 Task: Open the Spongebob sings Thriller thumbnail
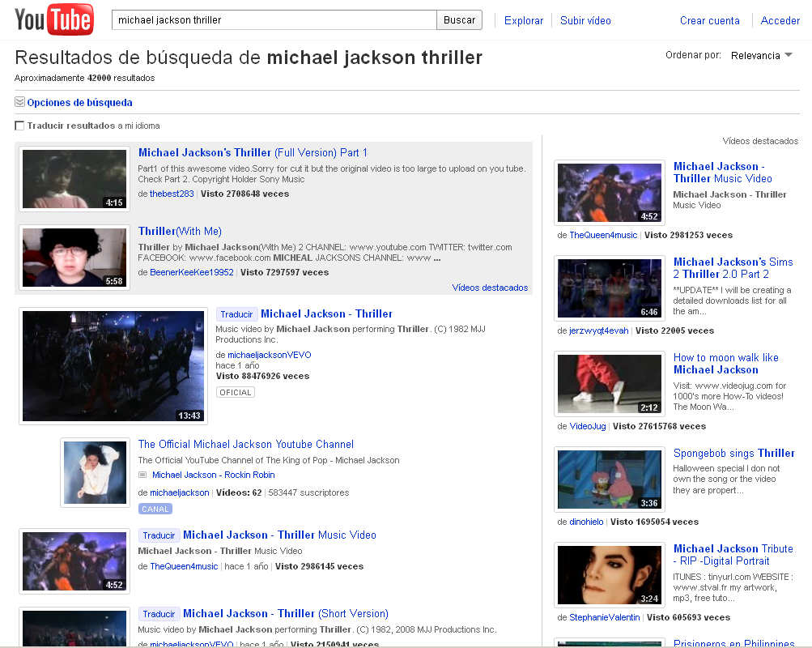click(609, 480)
